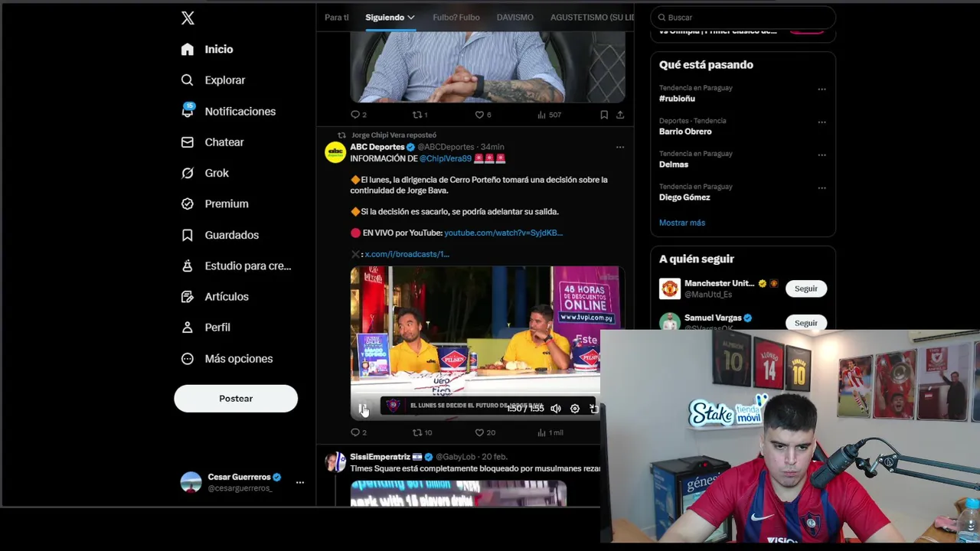Like the top post with 6 likes
The image size is (980, 551).
(483, 115)
